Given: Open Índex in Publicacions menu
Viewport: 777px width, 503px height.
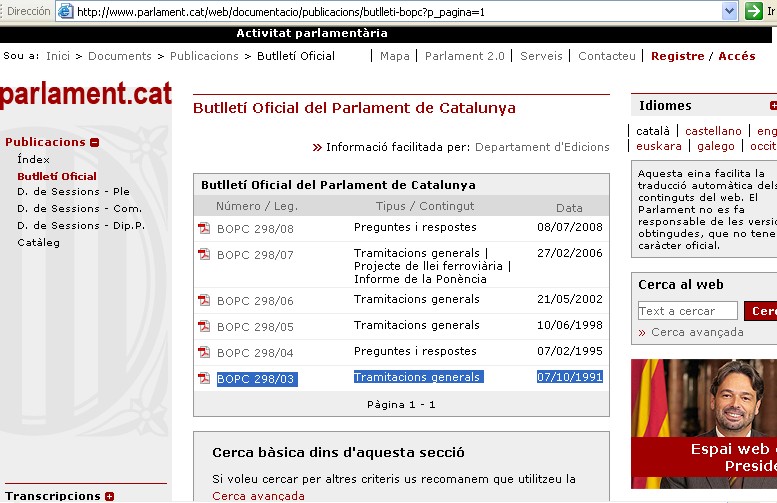Looking at the screenshot, I should pos(33,160).
